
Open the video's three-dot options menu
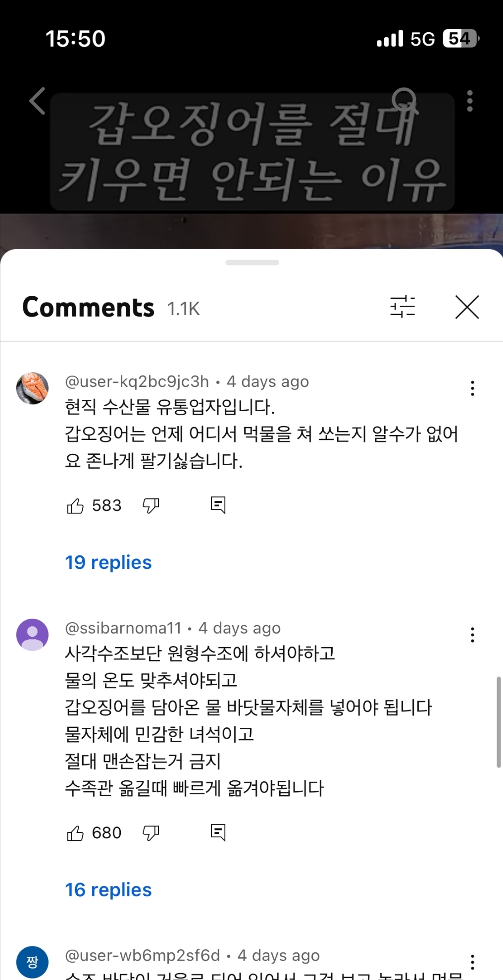coord(470,101)
